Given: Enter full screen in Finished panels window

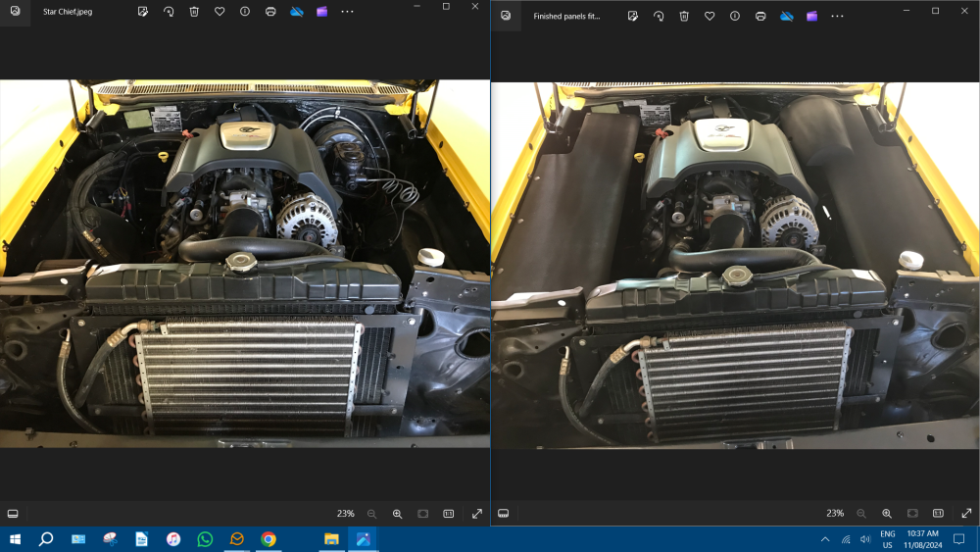Looking at the screenshot, I should [x=966, y=513].
